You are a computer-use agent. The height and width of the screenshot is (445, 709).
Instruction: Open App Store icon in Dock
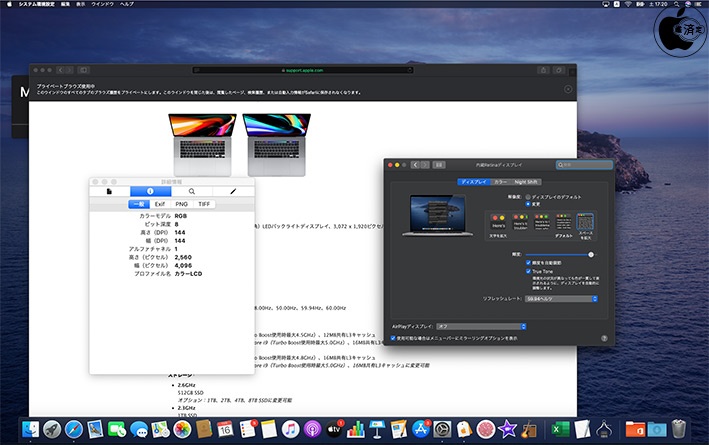[x=421, y=429]
